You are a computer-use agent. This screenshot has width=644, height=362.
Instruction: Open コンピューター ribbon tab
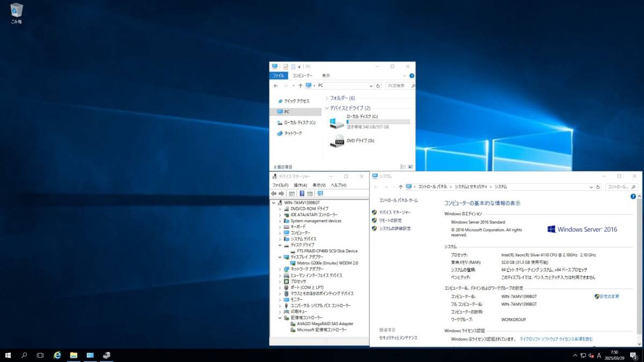tap(302, 76)
